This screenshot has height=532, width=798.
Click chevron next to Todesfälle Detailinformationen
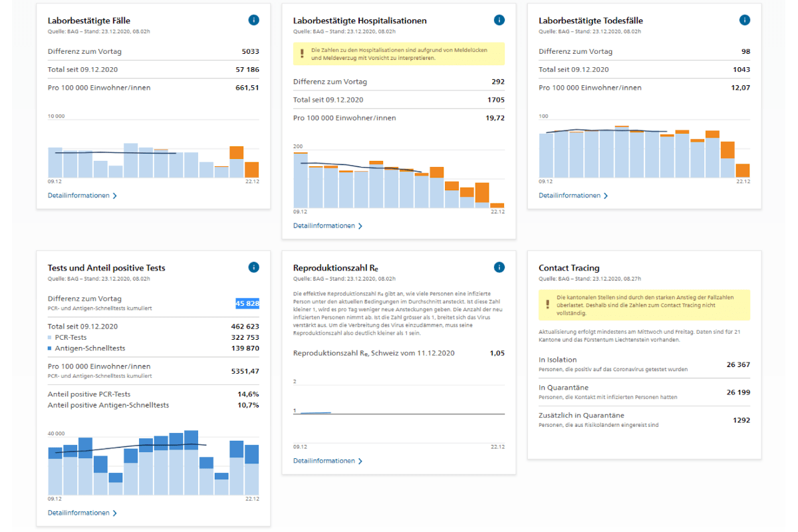point(606,196)
